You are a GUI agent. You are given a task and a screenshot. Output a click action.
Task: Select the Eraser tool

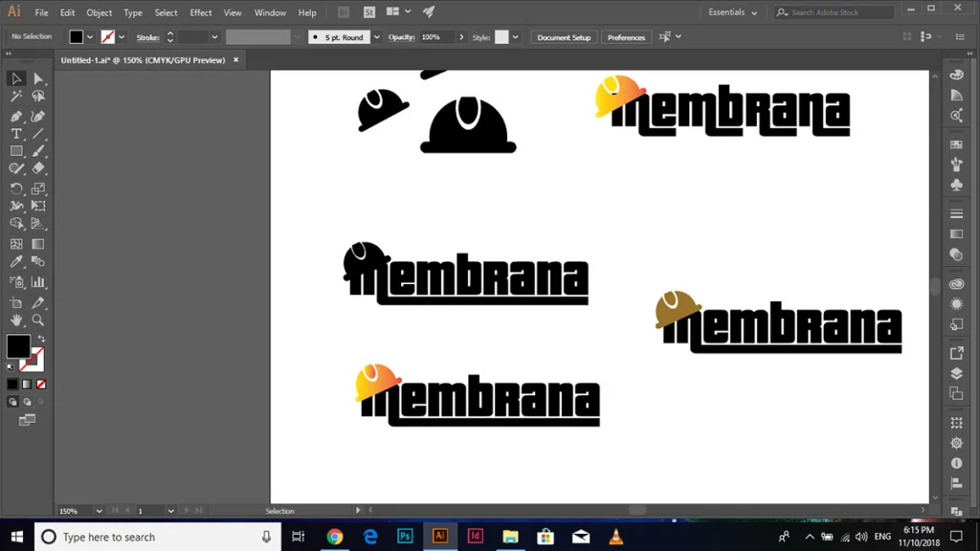pyautogui.click(x=38, y=168)
